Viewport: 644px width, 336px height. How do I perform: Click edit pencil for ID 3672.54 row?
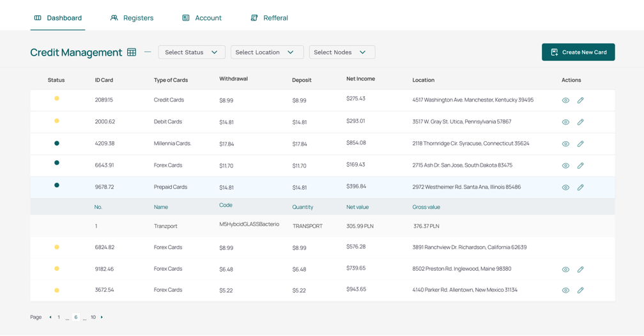(580, 290)
